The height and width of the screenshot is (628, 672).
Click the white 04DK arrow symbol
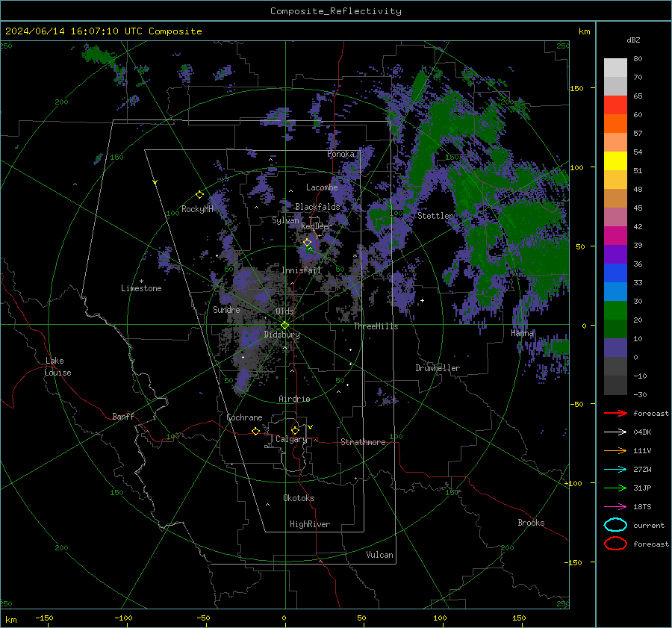coord(615,432)
